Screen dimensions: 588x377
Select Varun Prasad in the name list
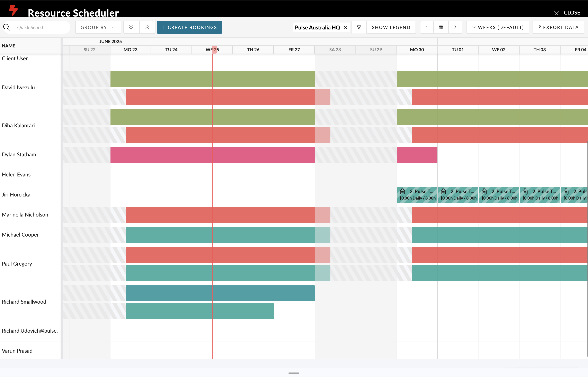tap(17, 351)
